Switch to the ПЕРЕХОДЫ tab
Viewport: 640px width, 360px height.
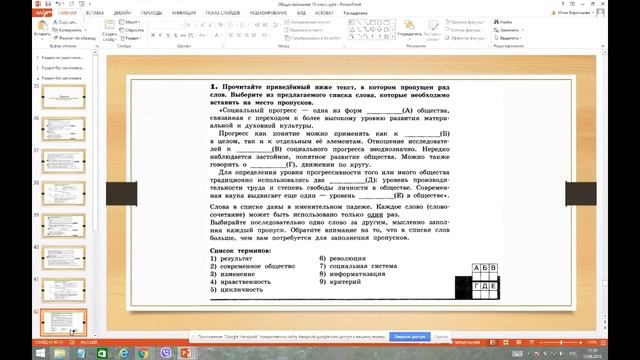pos(151,13)
